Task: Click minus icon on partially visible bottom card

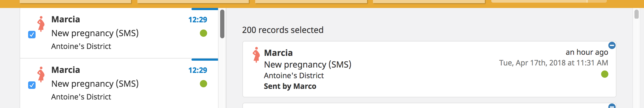Action: [612, 106]
